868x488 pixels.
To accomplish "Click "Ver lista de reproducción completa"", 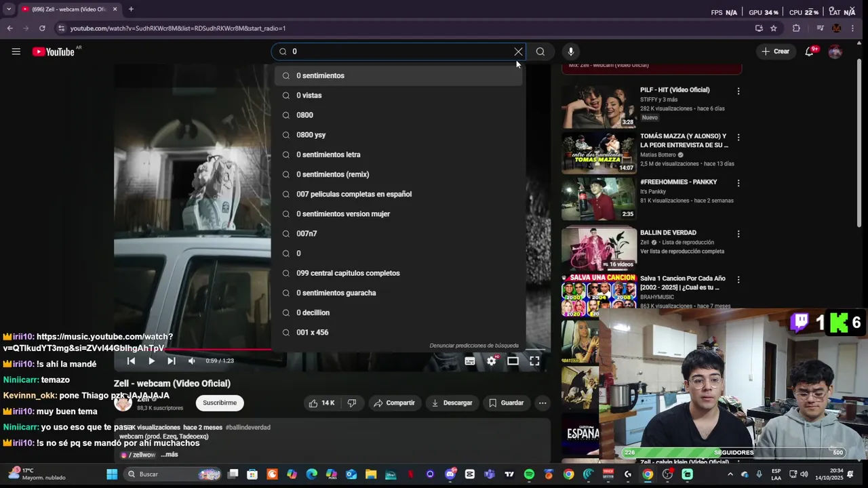I will tap(682, 251).
